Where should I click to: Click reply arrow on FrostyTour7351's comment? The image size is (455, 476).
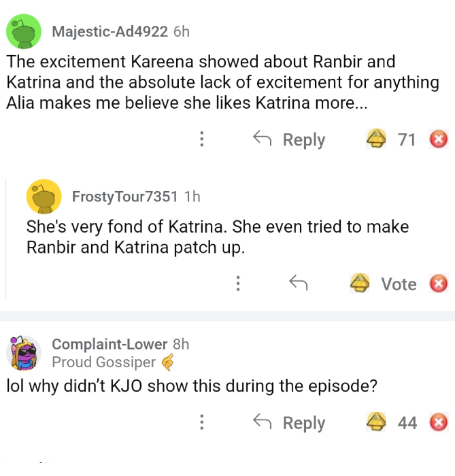[x=297, y=284]
